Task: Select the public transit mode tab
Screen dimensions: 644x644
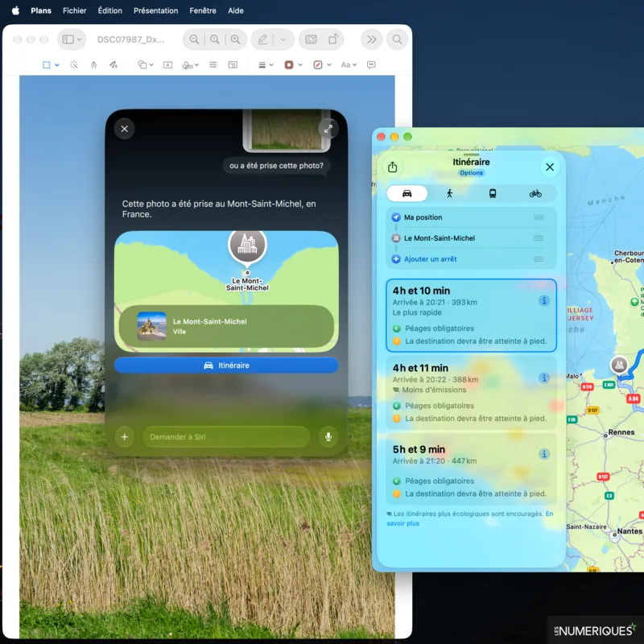Action: click(x=493, y=193)
